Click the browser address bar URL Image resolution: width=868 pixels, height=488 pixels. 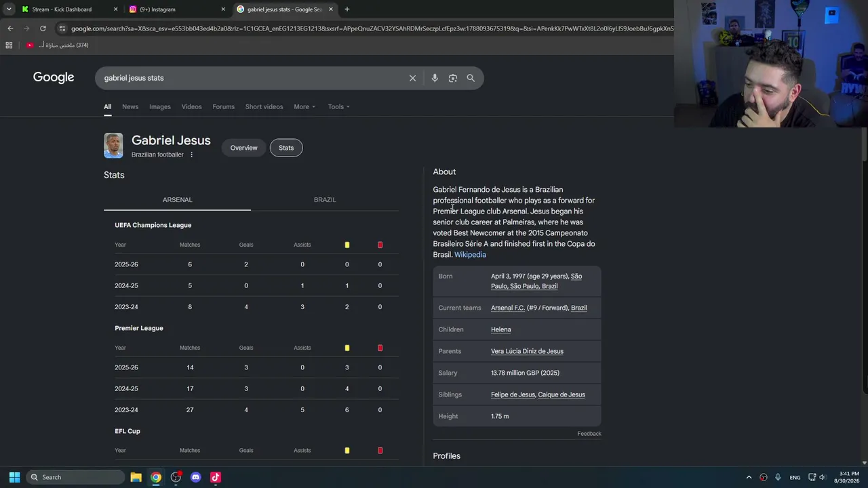click(372, 28)
